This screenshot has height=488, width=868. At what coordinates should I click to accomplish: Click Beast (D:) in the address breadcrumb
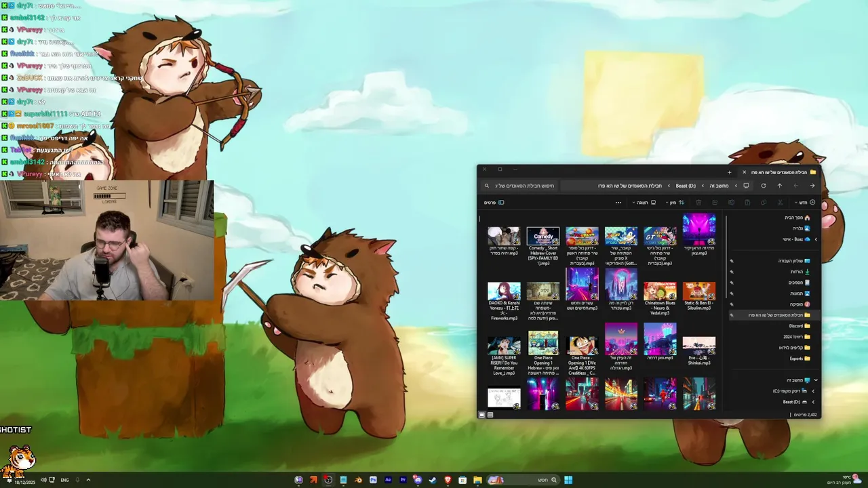[x=686, y=186]
